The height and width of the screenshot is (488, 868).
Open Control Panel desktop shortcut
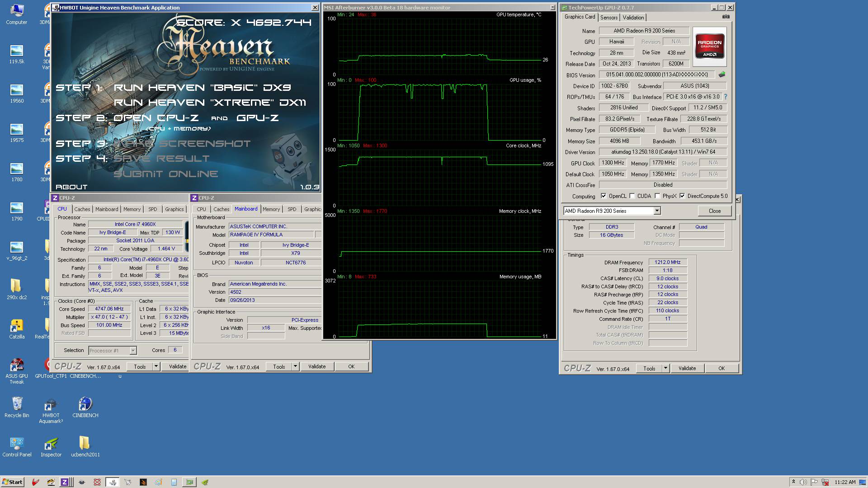pos(17,447)
